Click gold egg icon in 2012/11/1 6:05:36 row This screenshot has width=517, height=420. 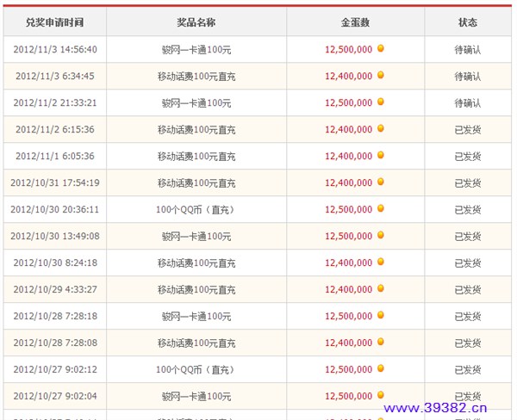381,155
